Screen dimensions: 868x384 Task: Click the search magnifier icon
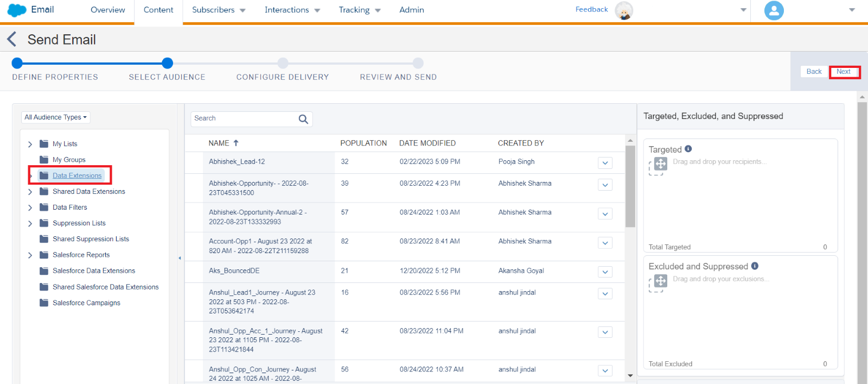[303, 119]
